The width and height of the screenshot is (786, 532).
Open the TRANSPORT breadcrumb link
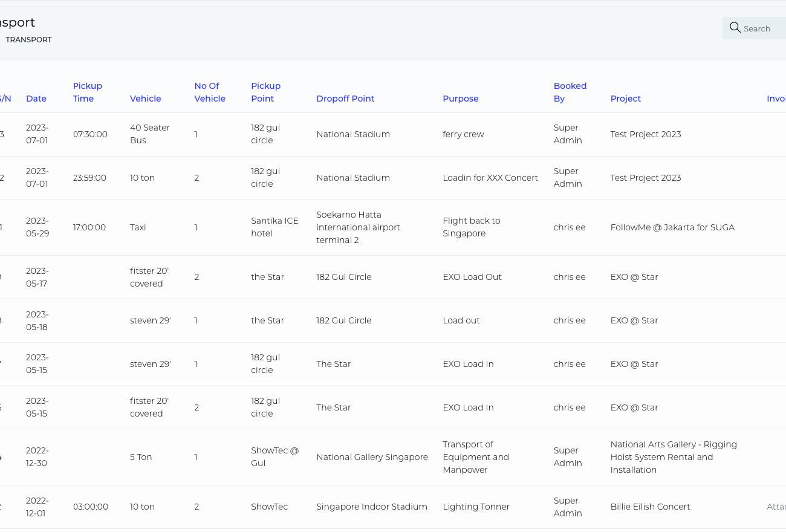click(28, 40)
